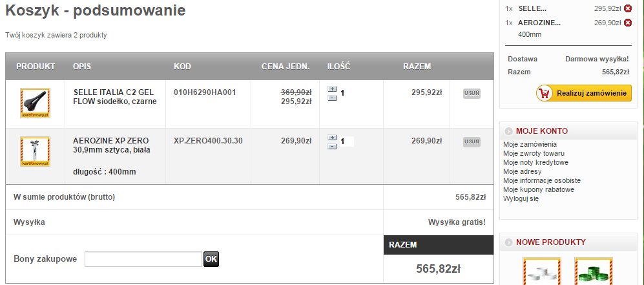This screenshot has width=644, height=285.
Task: Remove SELLE item via sidebar red X
Action: (x=627, y=8)
